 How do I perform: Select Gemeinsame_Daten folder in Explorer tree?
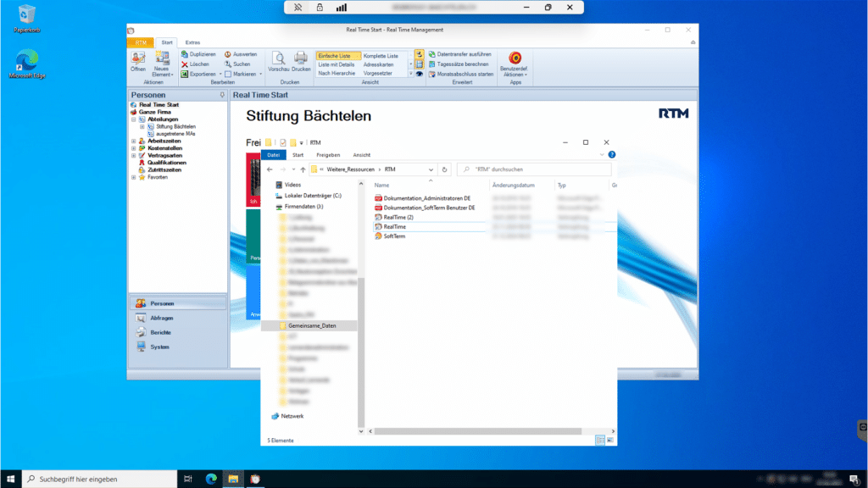(312, 326)
